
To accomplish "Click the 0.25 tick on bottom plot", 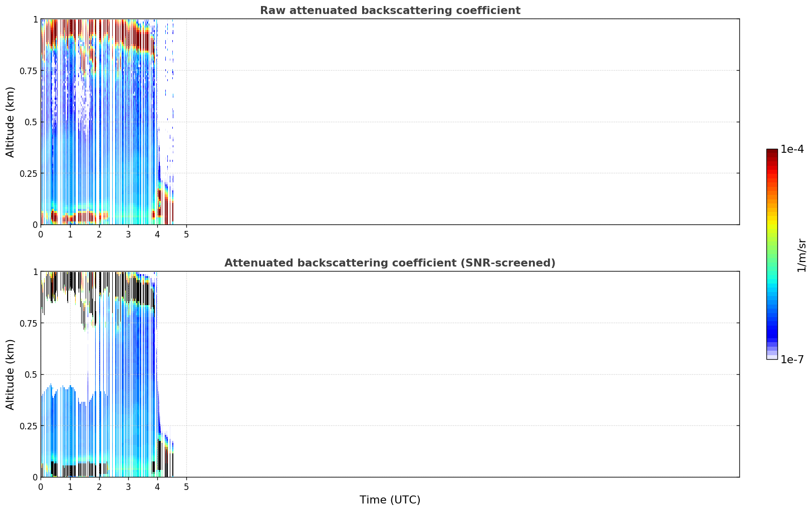I will pos(29,426).
